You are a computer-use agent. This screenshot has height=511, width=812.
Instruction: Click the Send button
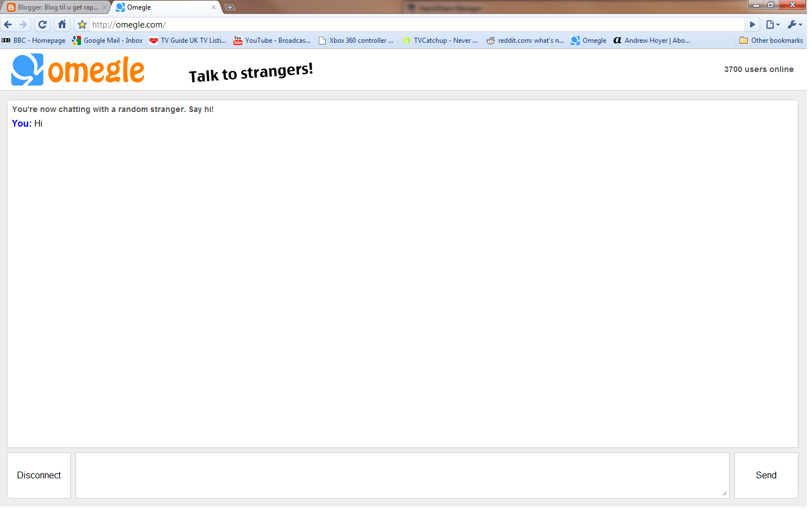tap(766, 476)
